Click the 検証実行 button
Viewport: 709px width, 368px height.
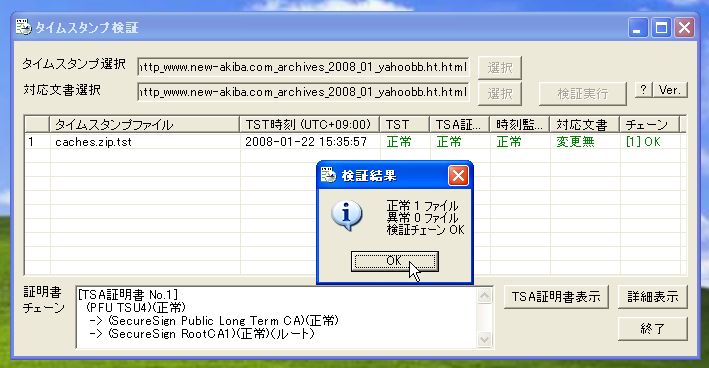coord(582,94)
